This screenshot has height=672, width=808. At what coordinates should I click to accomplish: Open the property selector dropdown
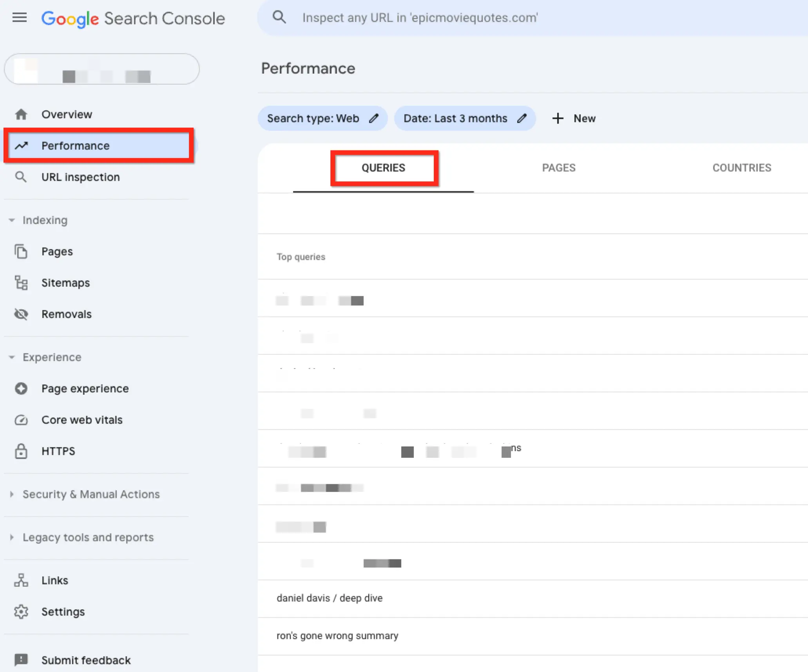click(102, 69)
